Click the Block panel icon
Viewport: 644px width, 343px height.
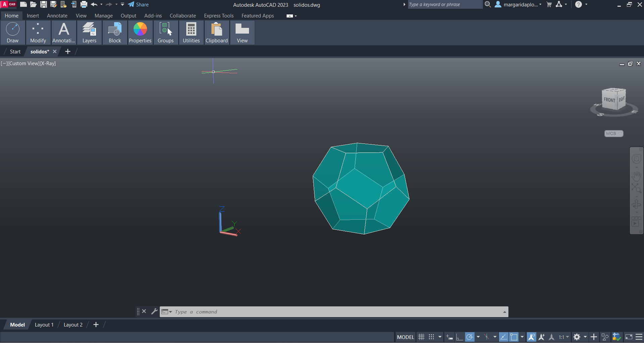pyautogui.click(x=115, y=33)
